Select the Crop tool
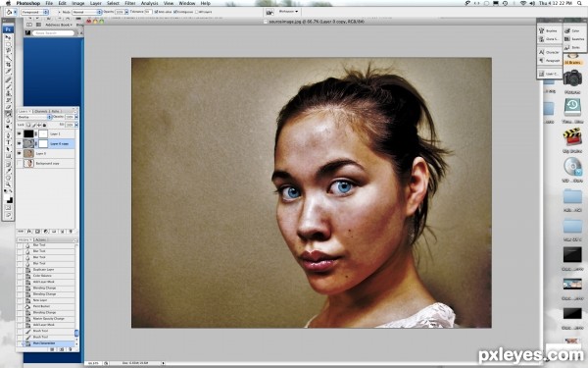The width and height of the screenshot is (588, 368). pos(8,64)
